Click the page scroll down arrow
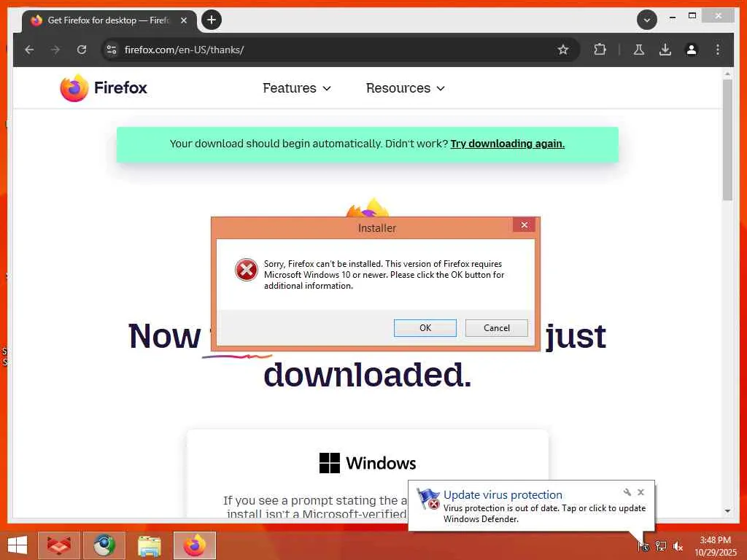747x560 pixels. (x=727, y=511)
